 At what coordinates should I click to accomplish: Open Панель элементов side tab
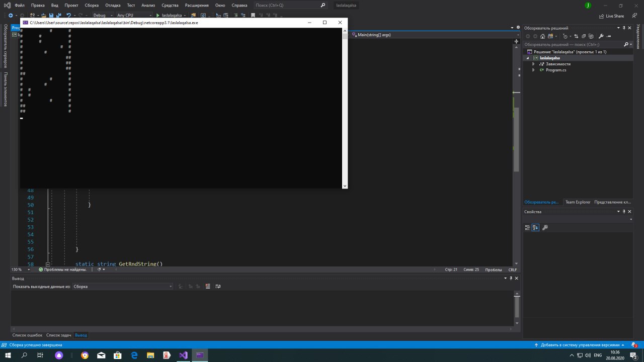(6, 89)
